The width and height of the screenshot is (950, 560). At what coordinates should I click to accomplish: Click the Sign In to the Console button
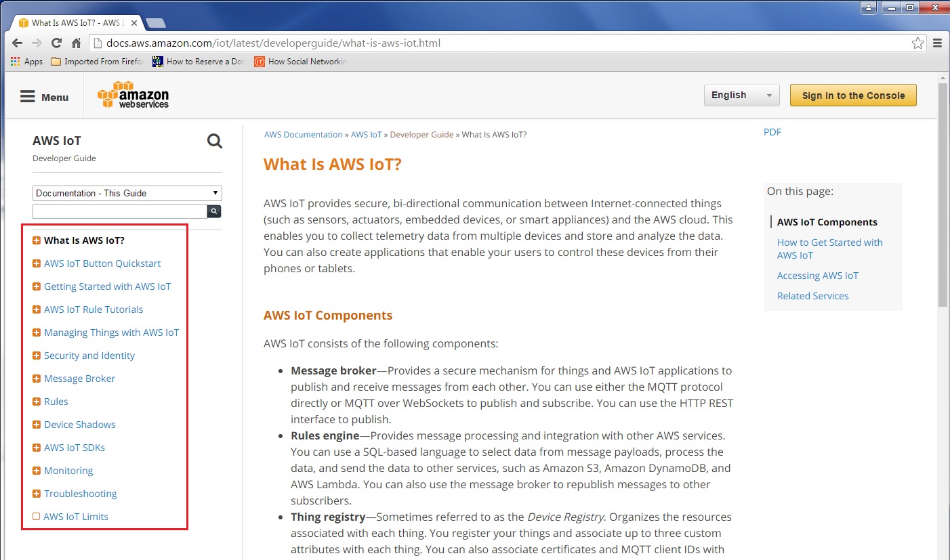853,95
